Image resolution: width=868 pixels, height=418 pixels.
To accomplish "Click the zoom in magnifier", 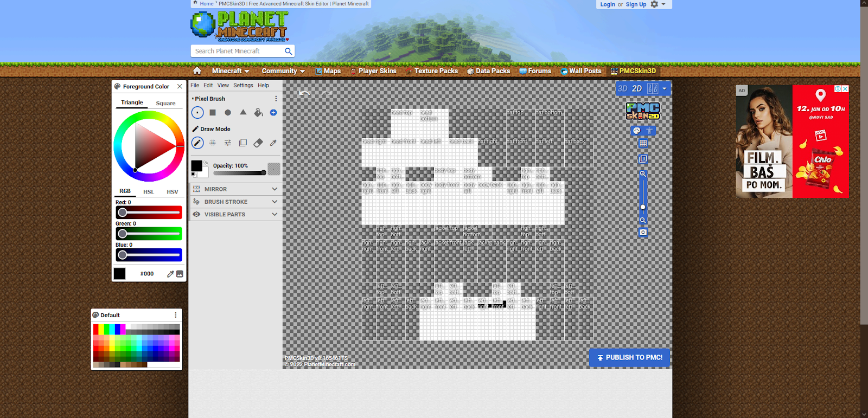I will (x=643, y=174).
